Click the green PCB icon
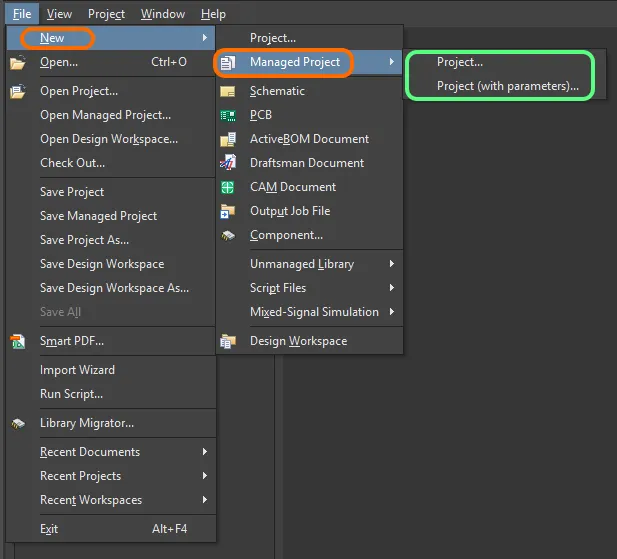Viewport: 617px width, 559px height. pyautogui.click(x=228, y=115)
